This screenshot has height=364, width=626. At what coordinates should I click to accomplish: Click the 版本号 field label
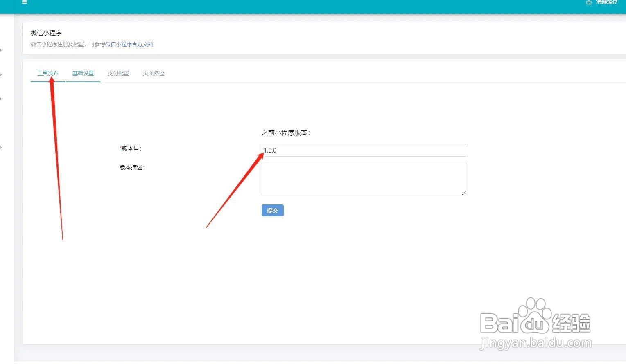(131, 148)
